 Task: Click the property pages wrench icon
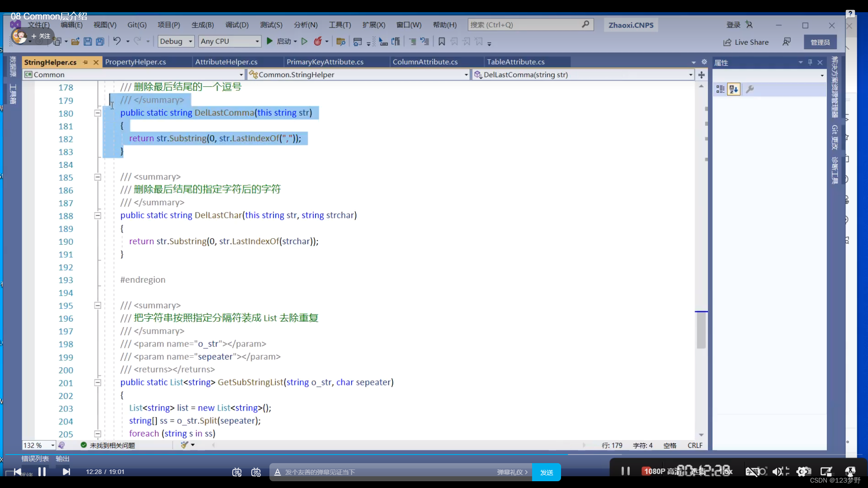point(750,89)
